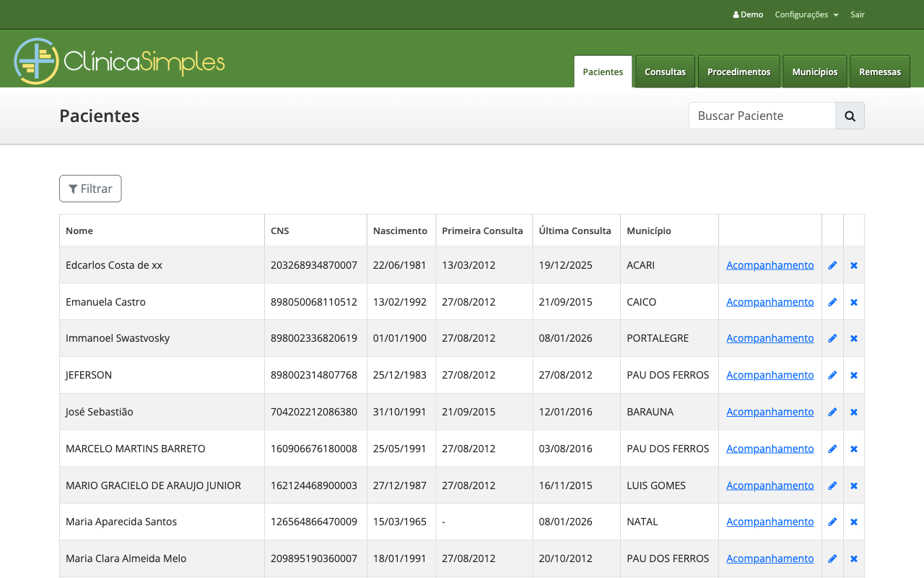Click pencil icon for Immanoel Swastvosky

(832, 338)
